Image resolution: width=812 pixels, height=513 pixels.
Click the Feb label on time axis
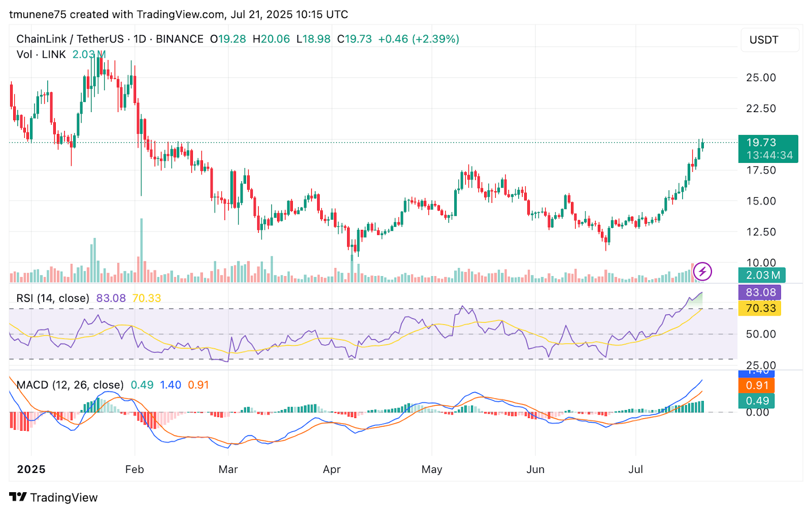[134, 469]
